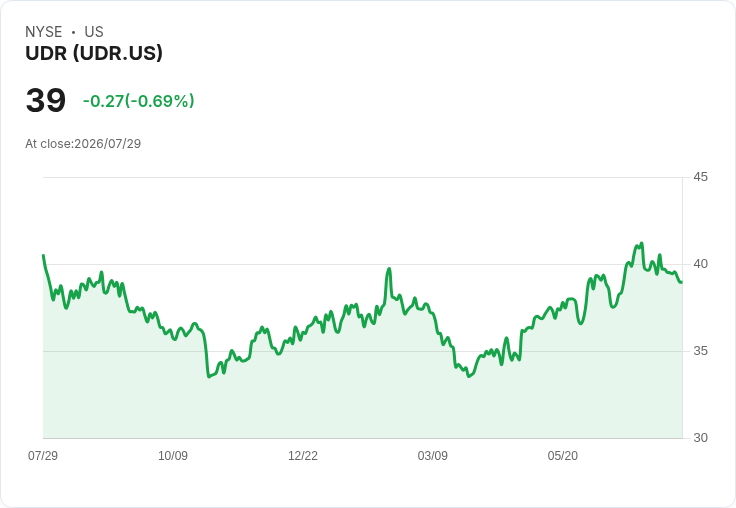Click the line's final endpoint at right edge
The height and width of the screenshot is (508, 736).
681,282
